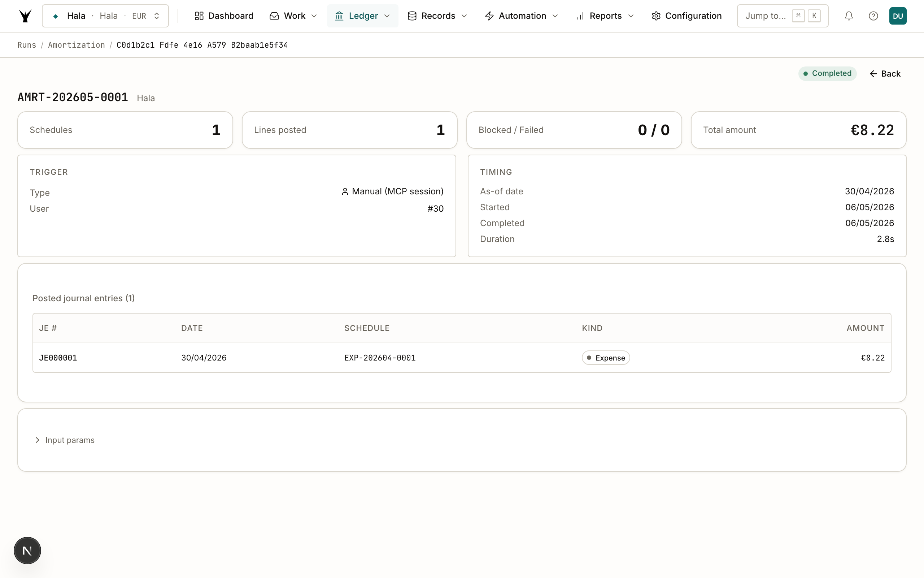Viewport: 924px width, 578px height.
Task: Open the Automation menu
Action: pos(522,16)
